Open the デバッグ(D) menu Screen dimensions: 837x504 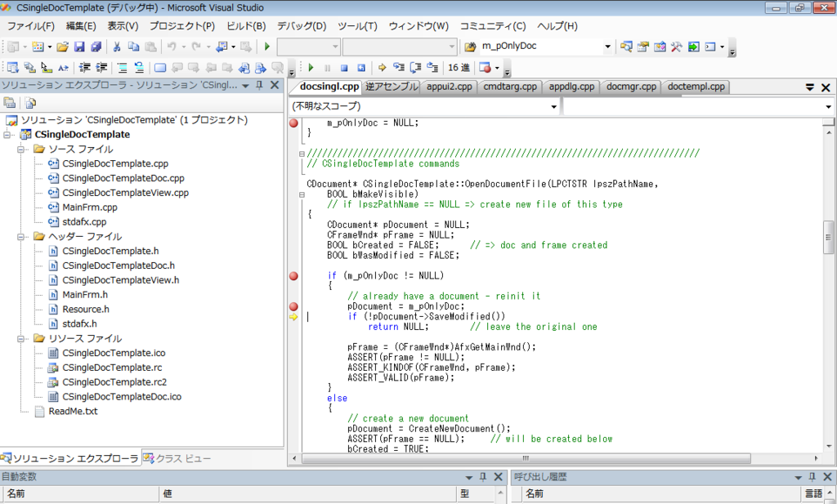click(x=302, y=26)
